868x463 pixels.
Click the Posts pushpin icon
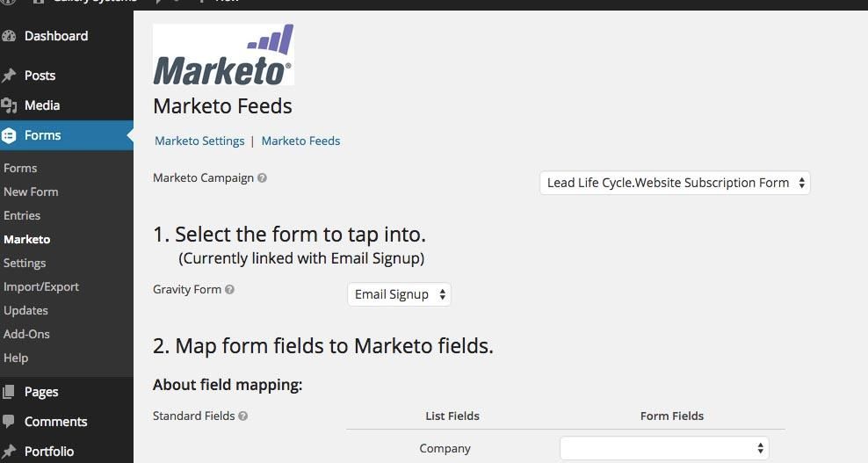click(x=8, y=76)
